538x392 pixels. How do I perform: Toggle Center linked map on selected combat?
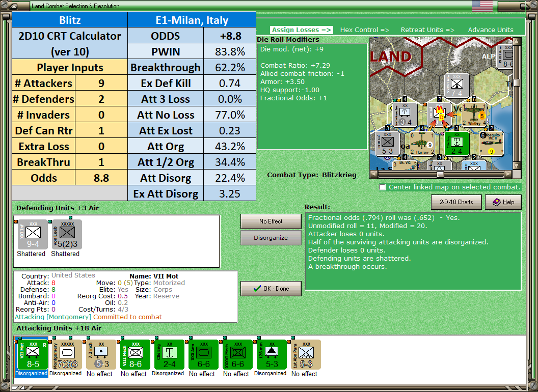click(x=383, y=187)
